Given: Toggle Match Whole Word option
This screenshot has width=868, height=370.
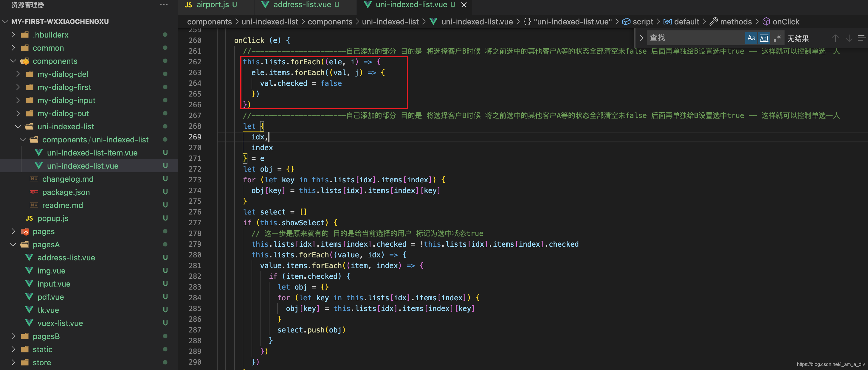Looking at the screenshot, I should (x=764, y=38).
